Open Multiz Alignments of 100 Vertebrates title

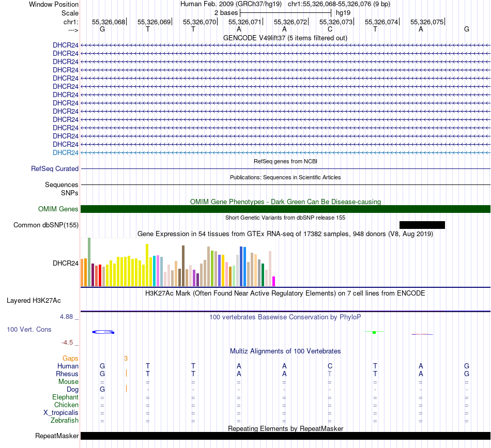(285, 351)
